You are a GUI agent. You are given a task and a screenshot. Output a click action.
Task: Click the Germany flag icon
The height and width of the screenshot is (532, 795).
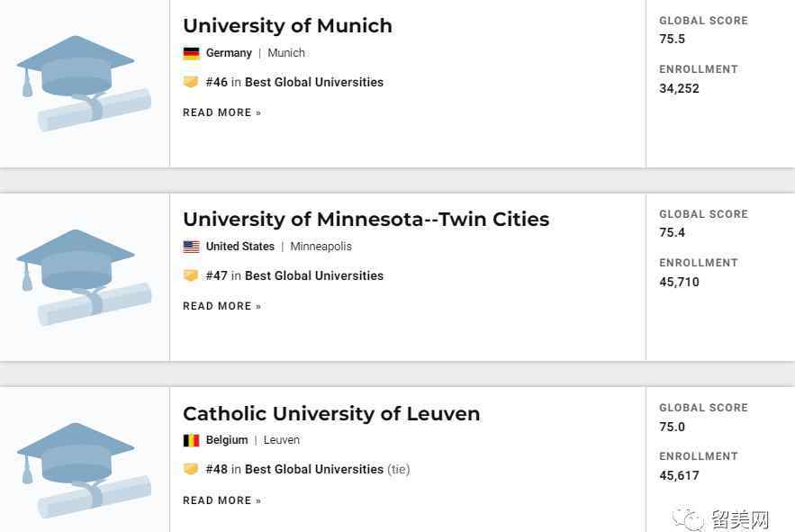[191, 53]
